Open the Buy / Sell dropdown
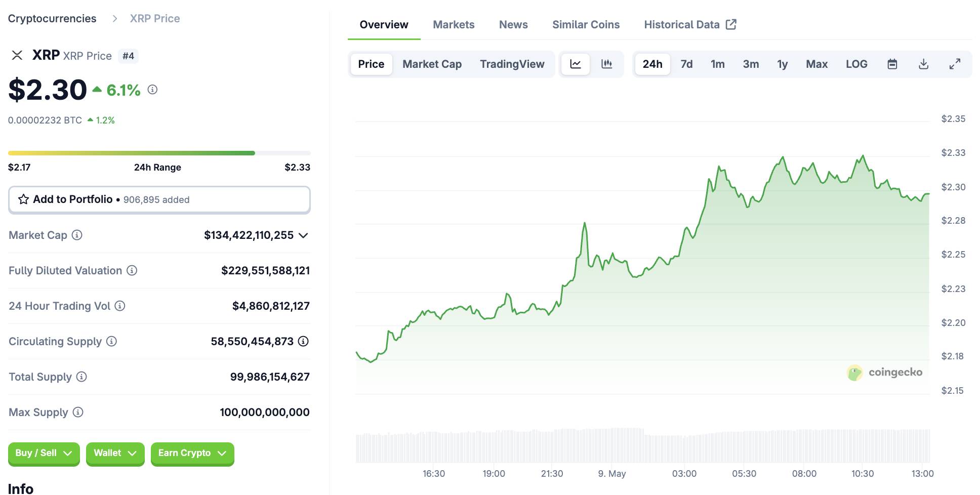Viewport: 980px width, 495px height. click(x=44, y=453)
